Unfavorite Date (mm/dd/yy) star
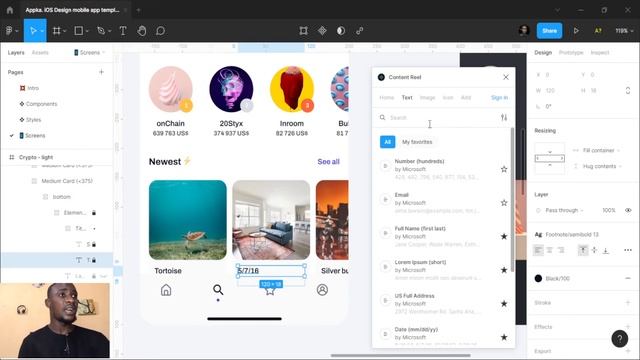 click(x=504, y=337)
